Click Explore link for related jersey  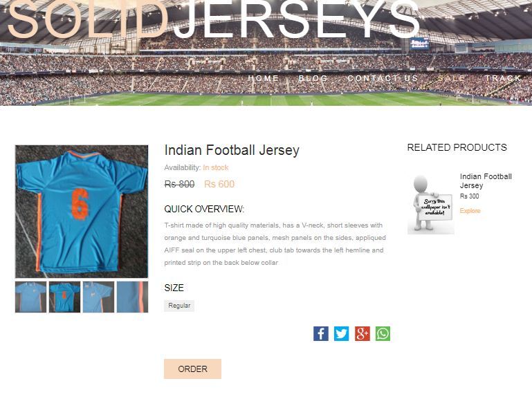[470, 211]
